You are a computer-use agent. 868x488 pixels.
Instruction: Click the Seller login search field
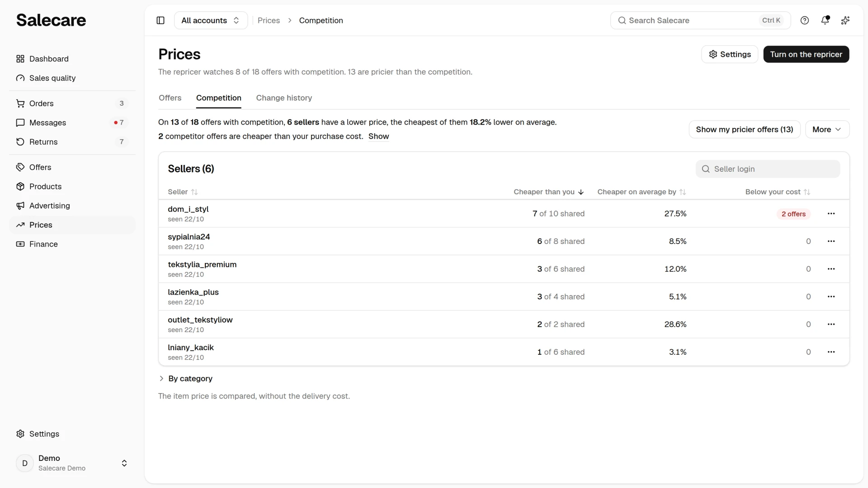pyautogui.click(x=768, y=169)
